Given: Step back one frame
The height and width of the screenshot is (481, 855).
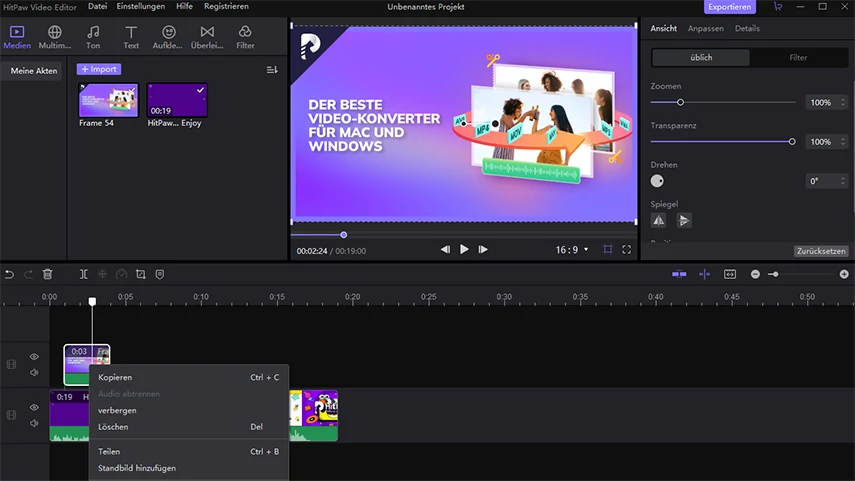Looking at the screenshot, I should 445,250.
